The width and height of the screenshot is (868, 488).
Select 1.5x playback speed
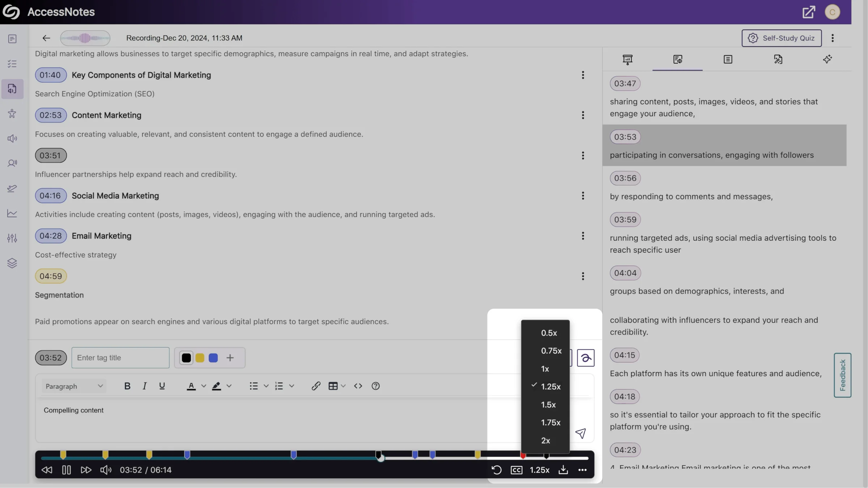(545, 405)
